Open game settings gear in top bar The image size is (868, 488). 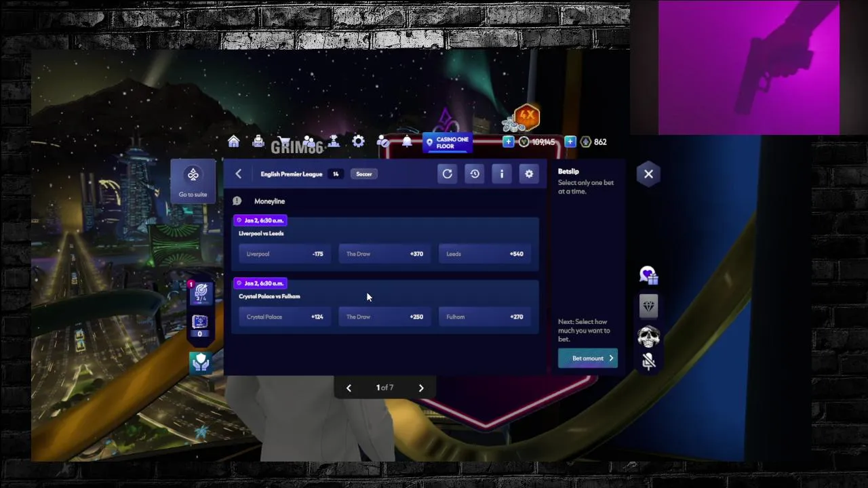pos(358,142)
